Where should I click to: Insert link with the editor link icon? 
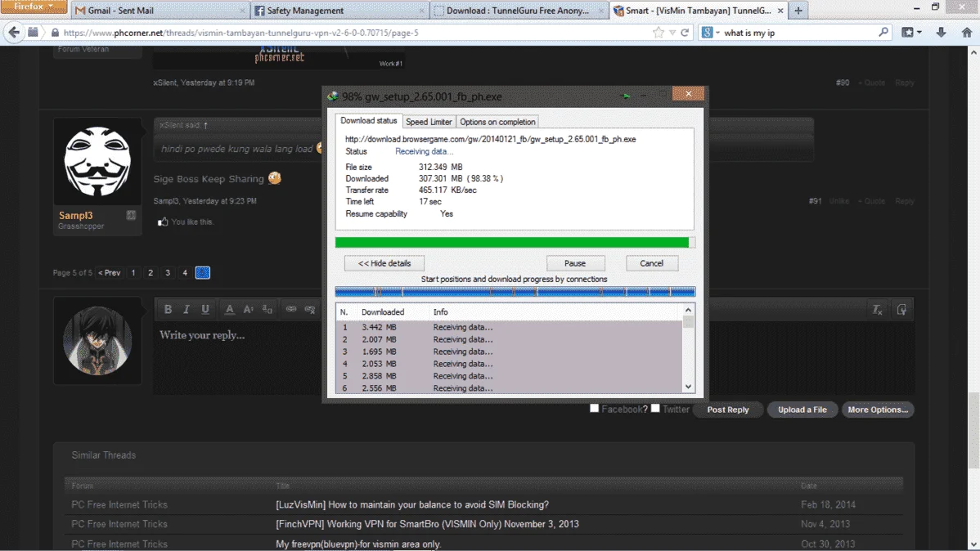tap(291, 309)
